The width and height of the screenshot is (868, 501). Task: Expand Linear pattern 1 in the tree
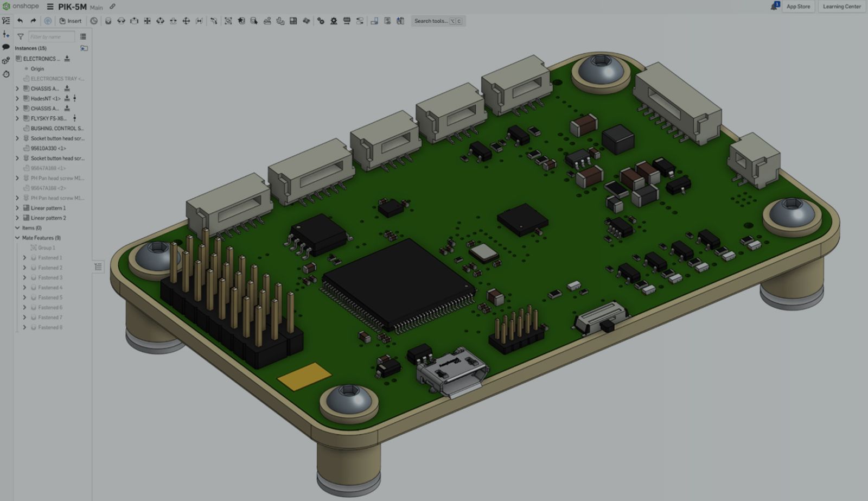17,208
